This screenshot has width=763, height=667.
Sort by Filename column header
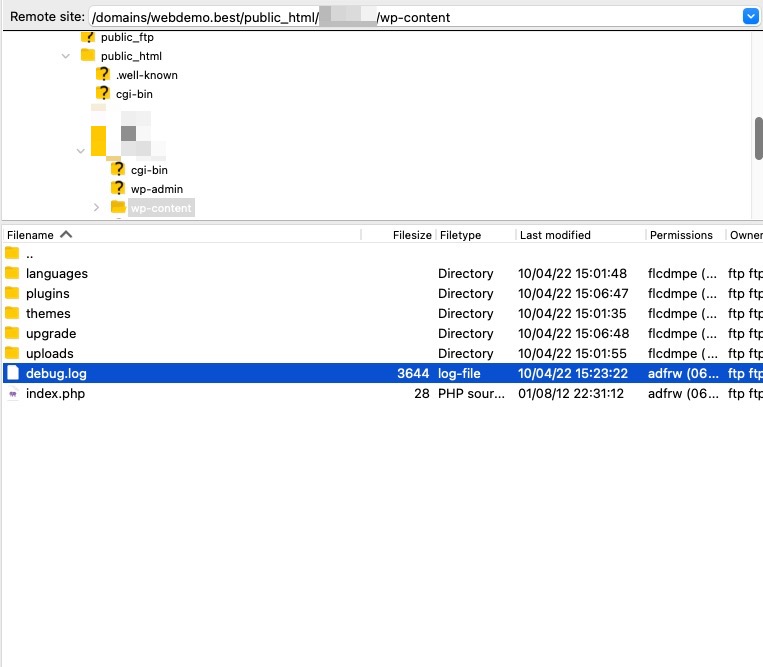pos(181,235)
